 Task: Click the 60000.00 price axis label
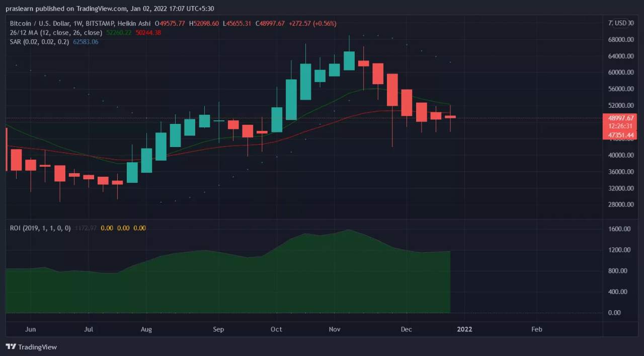click(620, 73)
